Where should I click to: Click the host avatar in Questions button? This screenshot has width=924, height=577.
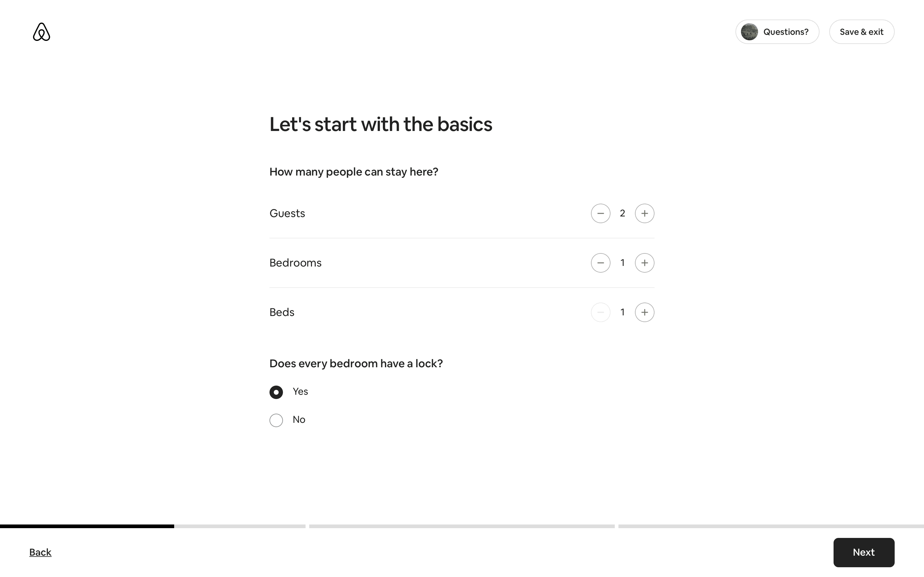(x=749, y=32)
